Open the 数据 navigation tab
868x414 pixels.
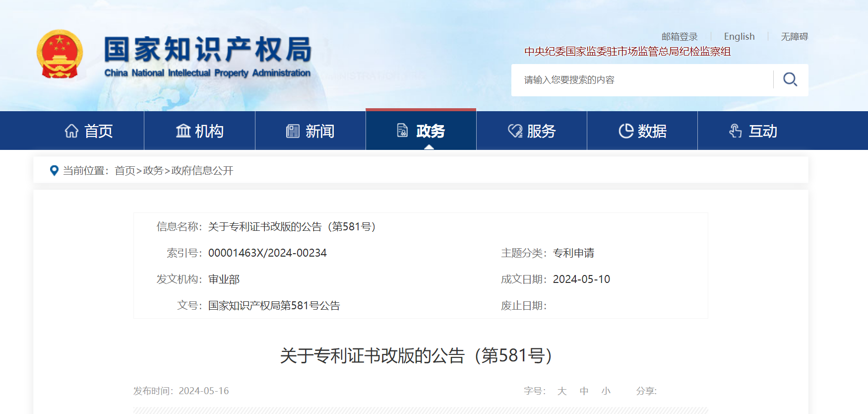[652, 131]
